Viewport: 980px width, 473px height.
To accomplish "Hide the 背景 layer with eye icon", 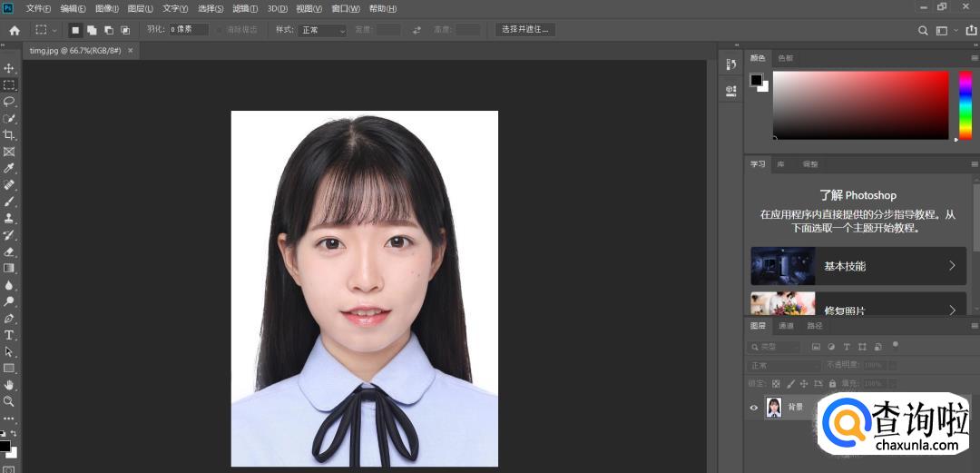I will coord(753,408).
